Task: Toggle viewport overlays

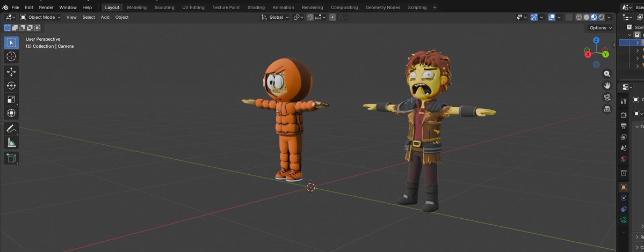Action: point(552,17)
